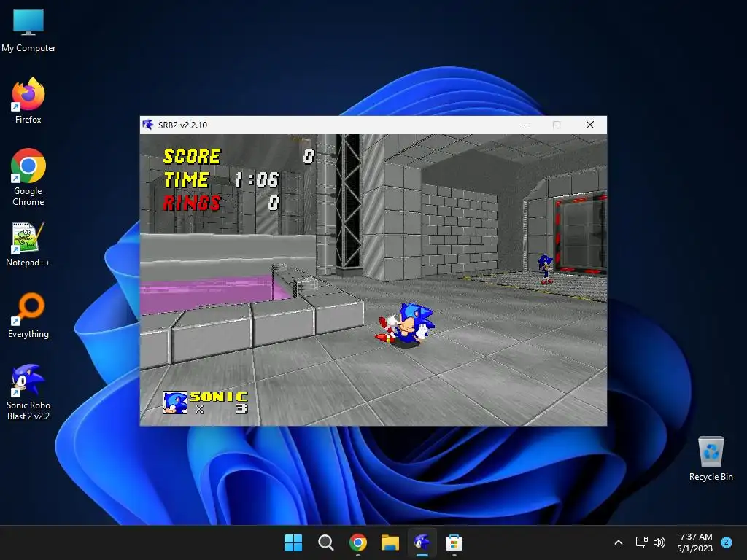Select the Everything search desktop shortcut

pos(28,315)
